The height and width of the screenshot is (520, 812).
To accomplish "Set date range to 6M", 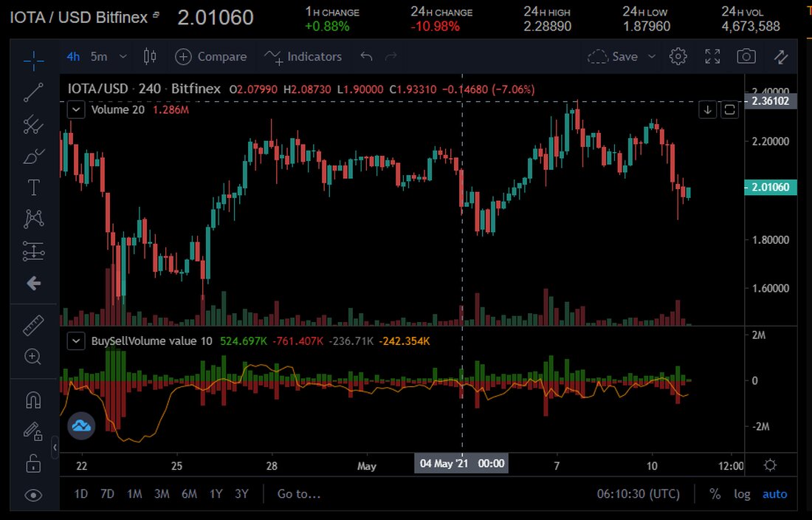I will [189, 494].
